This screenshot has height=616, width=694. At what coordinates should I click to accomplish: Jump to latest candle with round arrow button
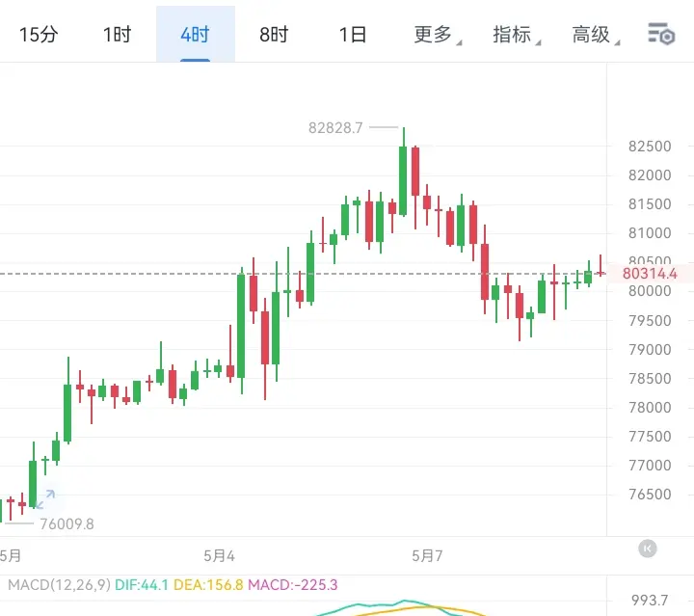click(647, 549)
